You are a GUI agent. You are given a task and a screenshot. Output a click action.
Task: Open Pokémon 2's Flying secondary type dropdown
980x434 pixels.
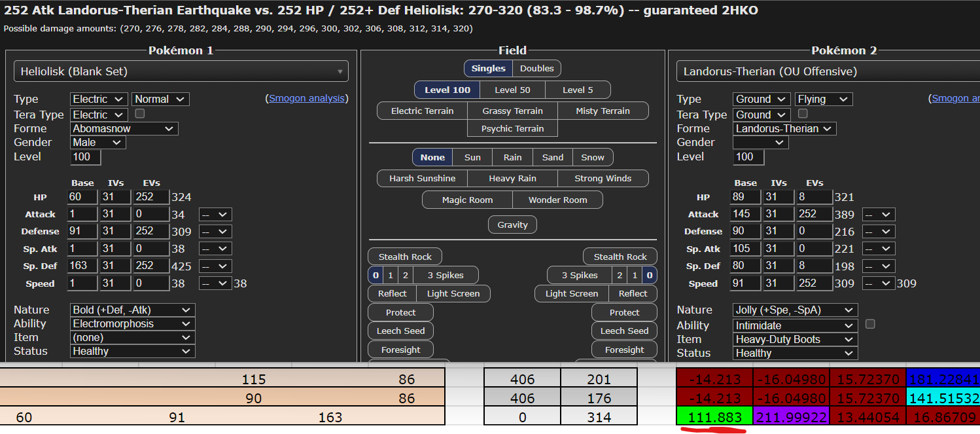tap(824, 99)
